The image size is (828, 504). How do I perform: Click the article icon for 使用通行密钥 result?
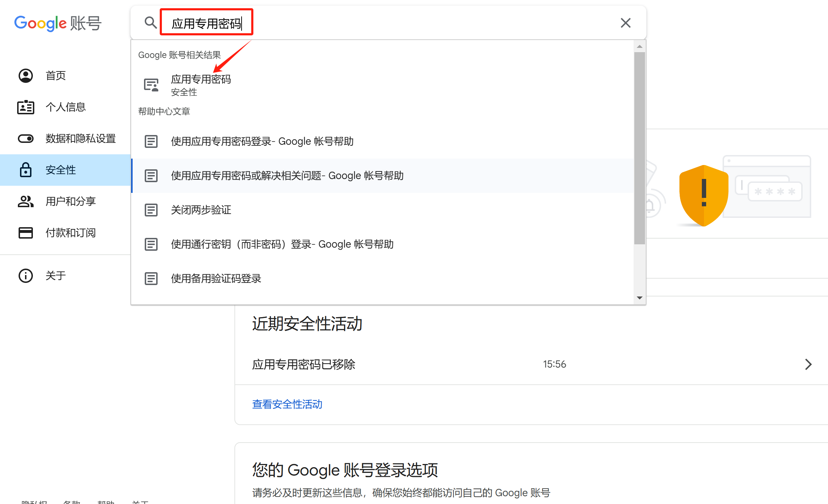pyautogui.click(x=151, y=244)
